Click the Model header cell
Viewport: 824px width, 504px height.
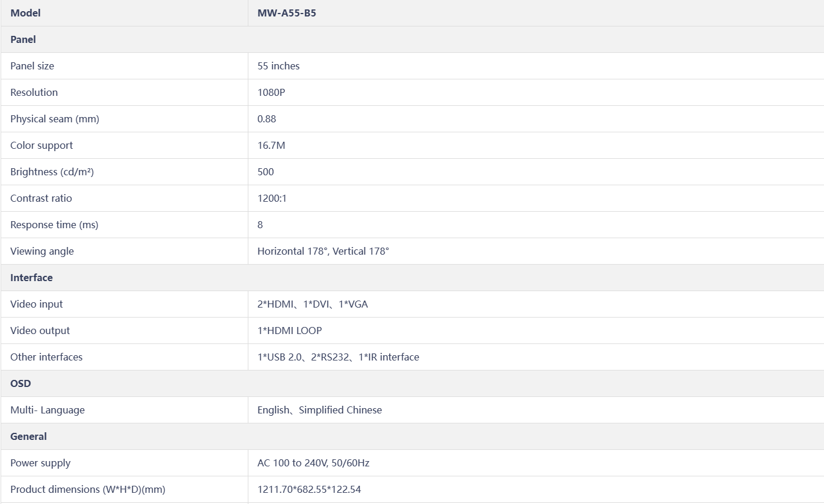tap(124, 13)
